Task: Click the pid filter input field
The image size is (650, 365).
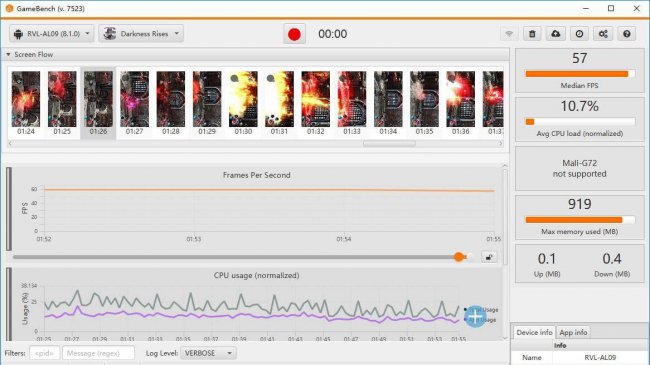Action: (x=44, y=353)
